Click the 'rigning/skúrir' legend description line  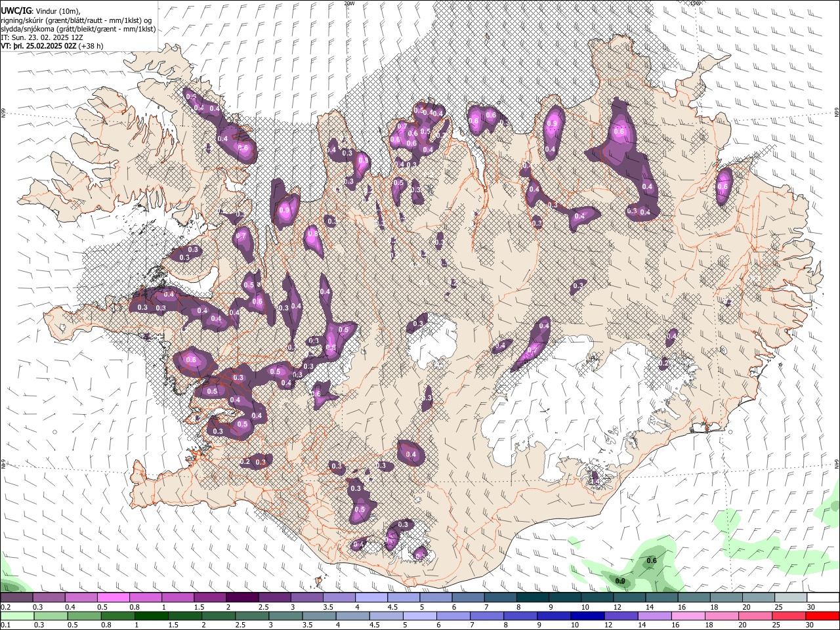[76, 20]
